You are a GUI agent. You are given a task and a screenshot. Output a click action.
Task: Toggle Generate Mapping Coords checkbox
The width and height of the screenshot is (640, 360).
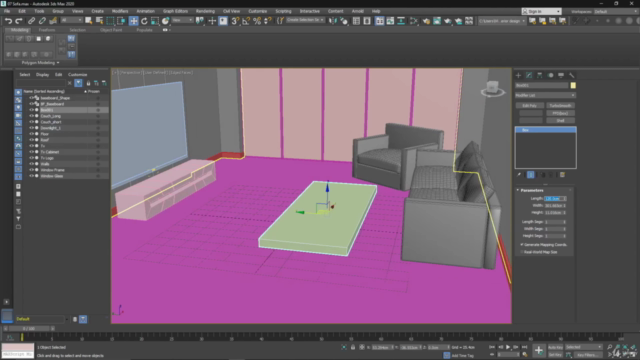click(x=522, y=244)
